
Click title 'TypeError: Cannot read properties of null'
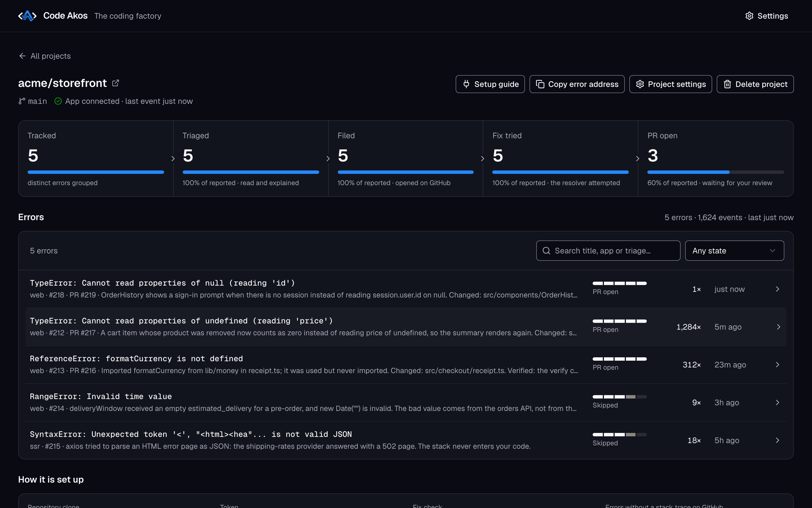coord(162,283)
